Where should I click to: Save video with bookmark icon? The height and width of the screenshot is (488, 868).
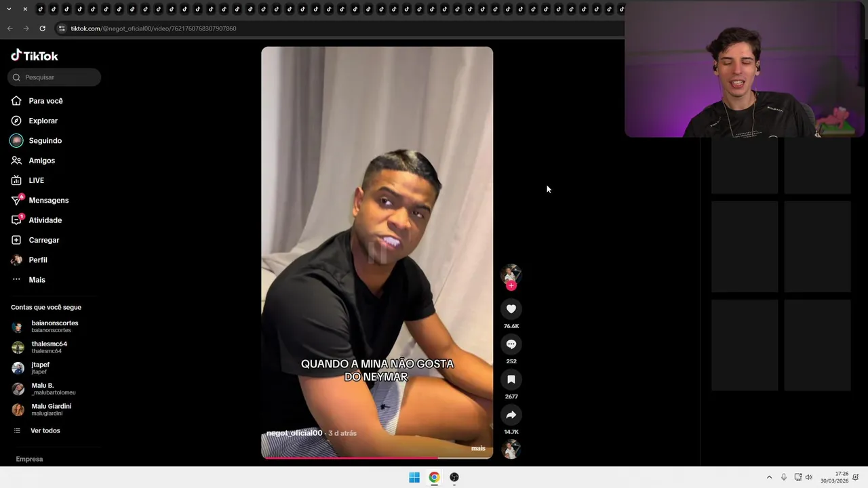tap(511, 380)
